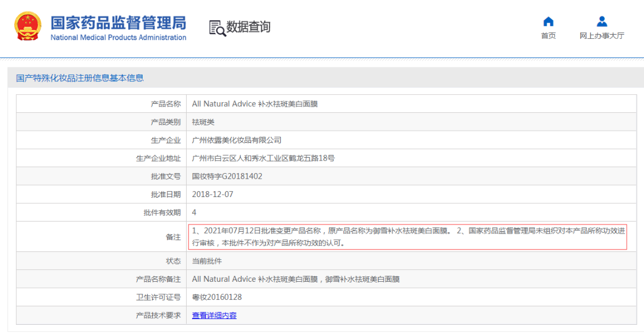Click the manufacturer address 鹤龙五路18号 cell
Screen dimensions: 644x335
(263, 158)
